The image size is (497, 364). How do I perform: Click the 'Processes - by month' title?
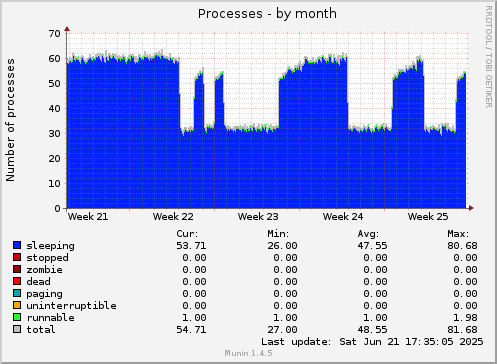tap(267, 14)
